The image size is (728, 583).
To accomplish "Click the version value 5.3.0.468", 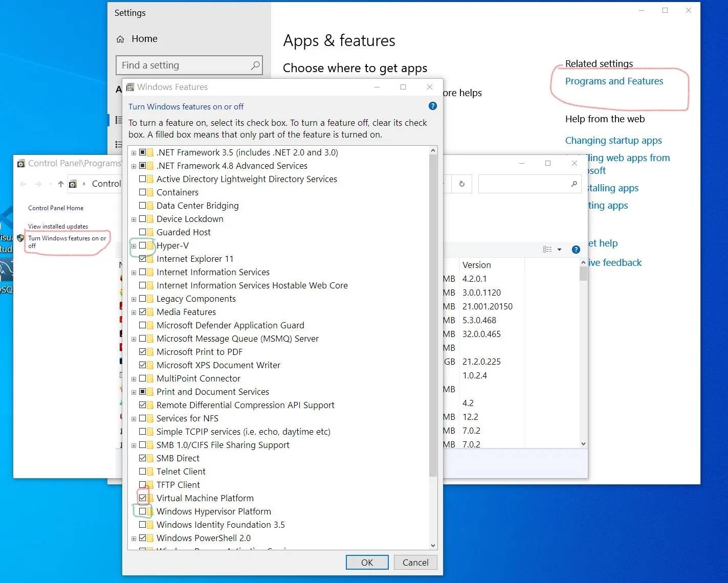I will point(479,320).
